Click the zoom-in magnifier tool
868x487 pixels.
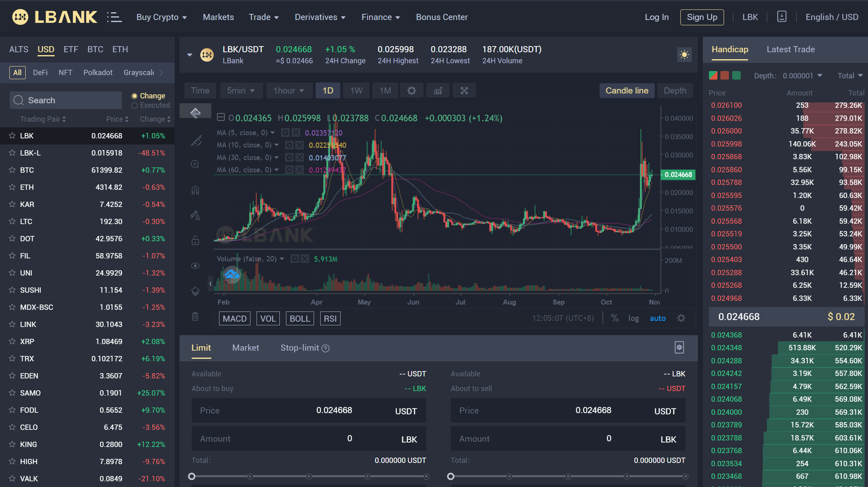point(195,164)
